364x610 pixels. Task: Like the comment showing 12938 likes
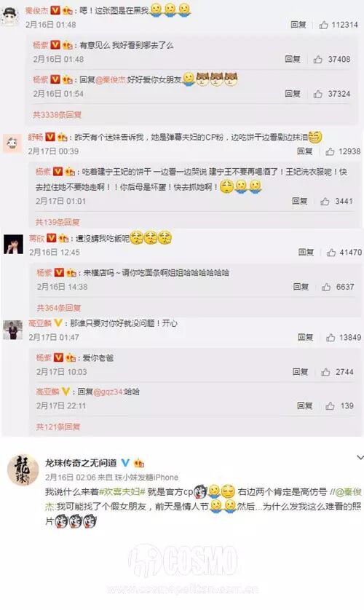tap(331, 151)
